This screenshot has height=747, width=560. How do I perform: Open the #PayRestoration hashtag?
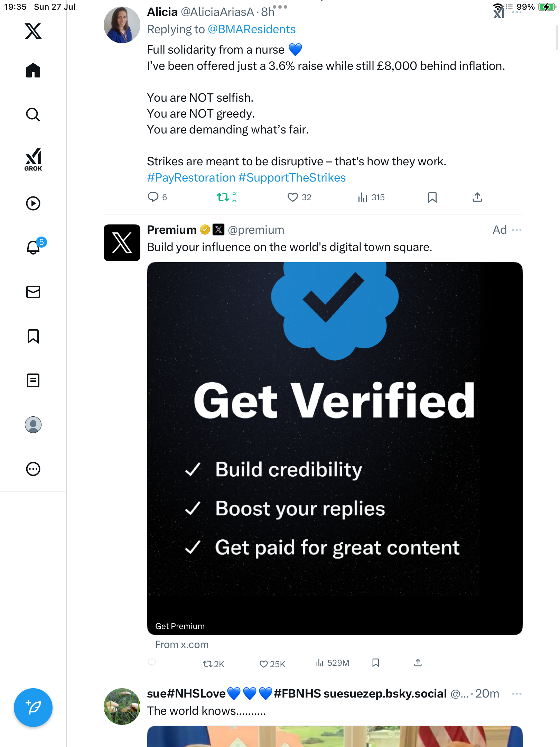[x=191, y=177]
